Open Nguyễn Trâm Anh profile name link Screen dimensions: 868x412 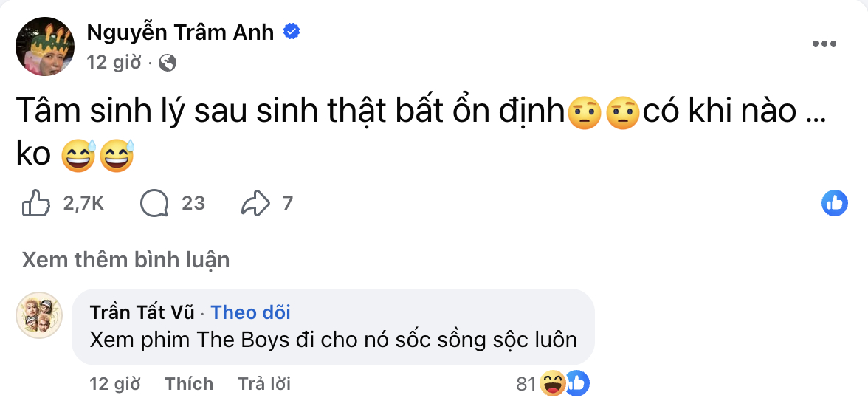tap(180, 32)
